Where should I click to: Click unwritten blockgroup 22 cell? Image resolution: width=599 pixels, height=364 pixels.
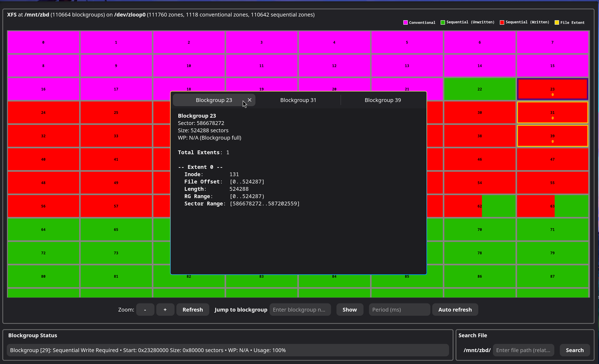tap(479, 89)
